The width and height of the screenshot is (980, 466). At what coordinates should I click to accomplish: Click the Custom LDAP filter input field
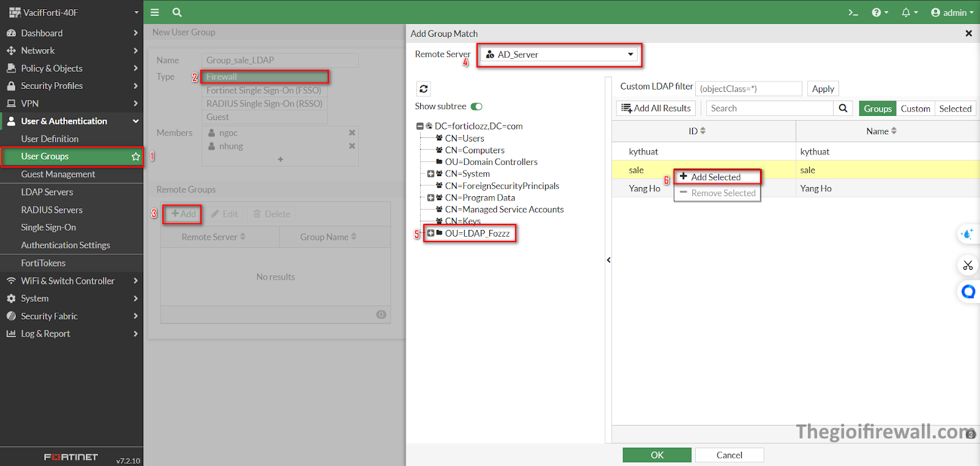(x=748, y=89)
